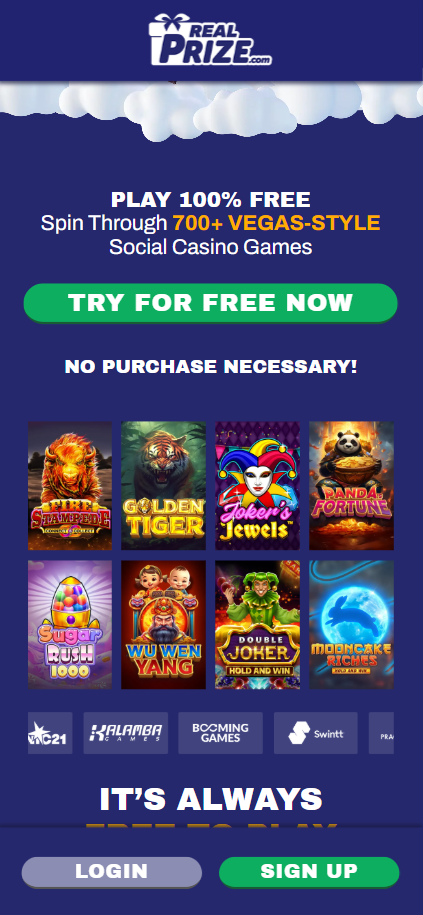Open the Panda Fortune game

tap(351, 486)
